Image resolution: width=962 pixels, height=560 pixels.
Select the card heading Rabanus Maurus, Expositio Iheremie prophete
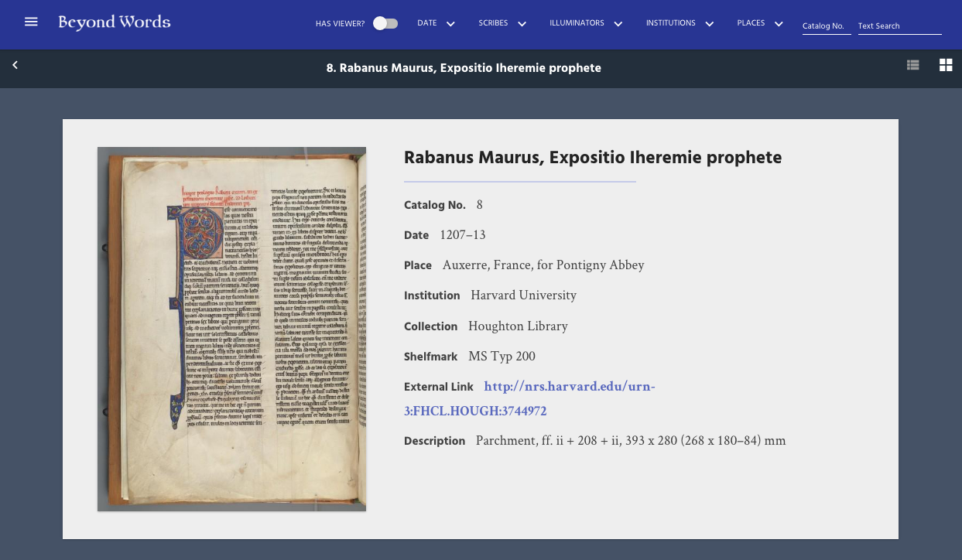coord(593,158)
